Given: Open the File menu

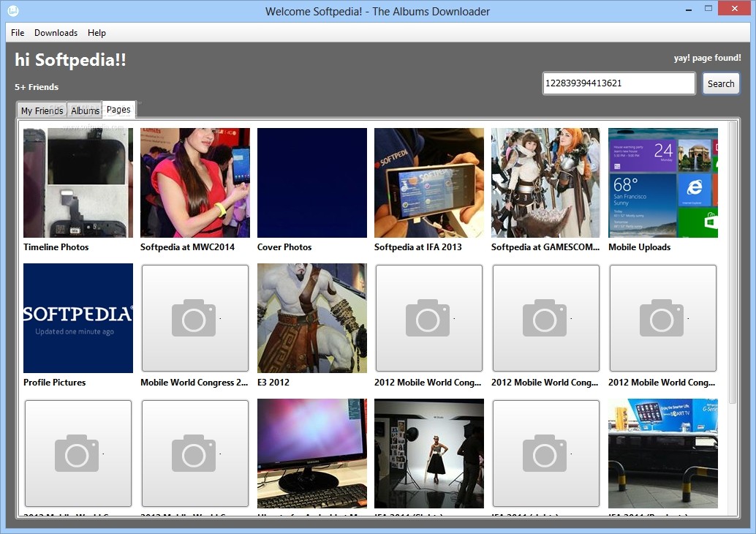Looking at the screenshot, I should [18, 33].
